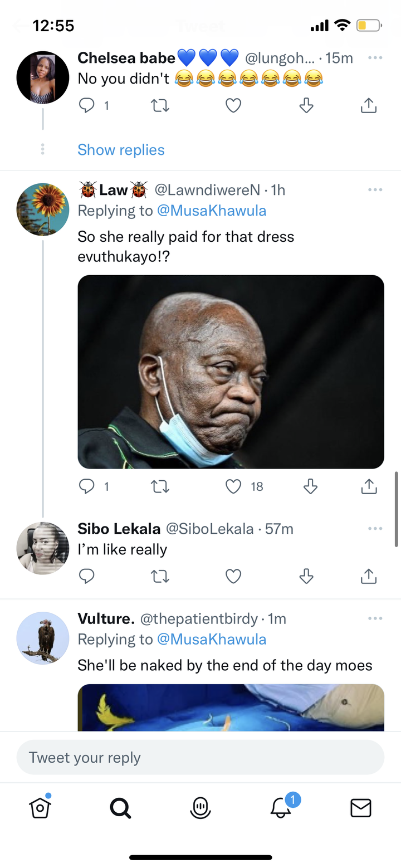401x868 pixels.
Task: Open more options on Vulture's tweet
Action: pos(375,618)
